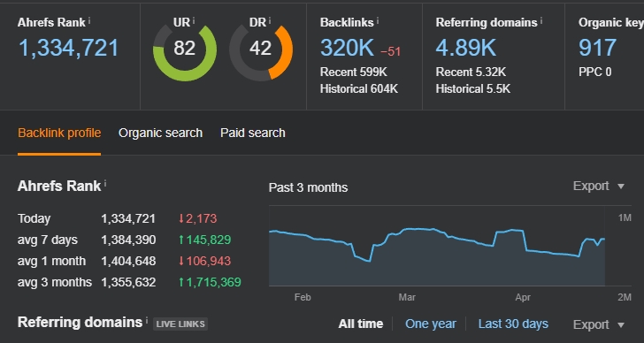This screenshot has height=343, width=644.
Task: Click Historical 604K backlinks text
Action: (x=359, y=89)
